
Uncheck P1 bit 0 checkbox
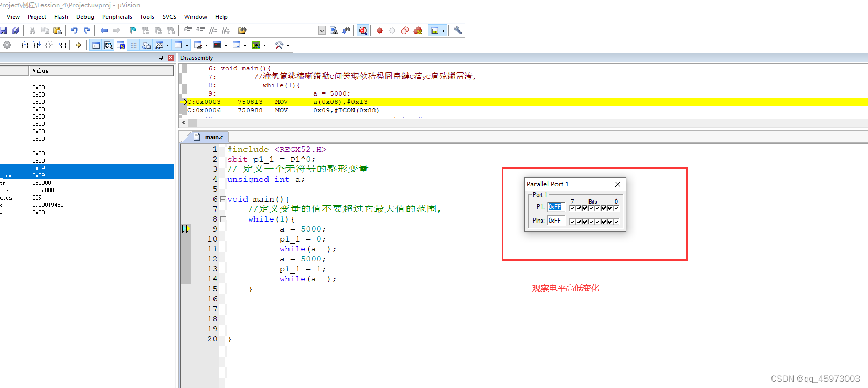click(x=616, y=208)
